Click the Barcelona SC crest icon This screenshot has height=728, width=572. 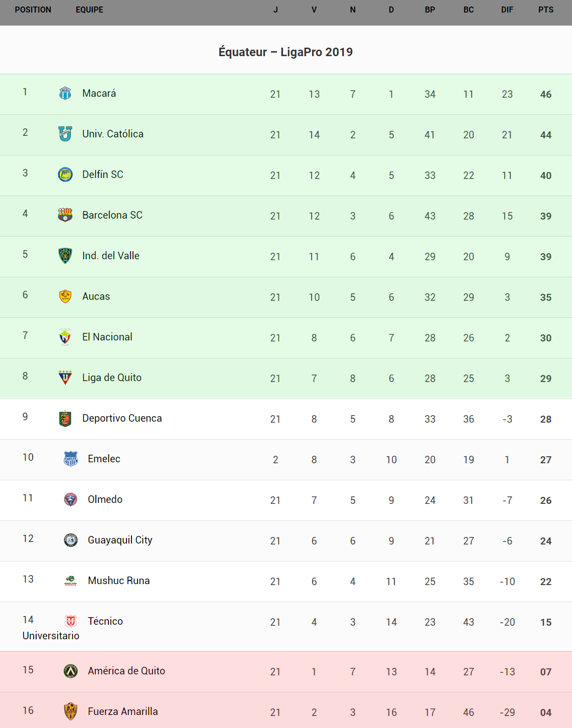[65, 215]
